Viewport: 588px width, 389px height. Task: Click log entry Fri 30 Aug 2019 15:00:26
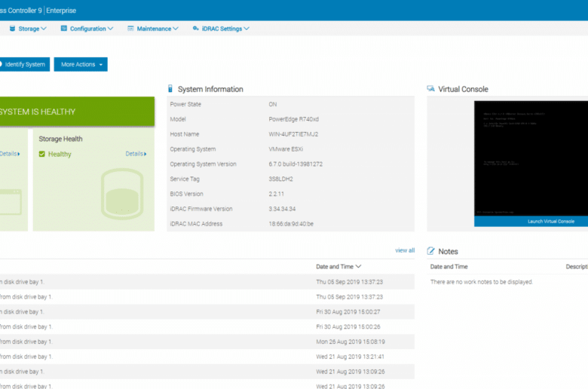coord(207,326)
